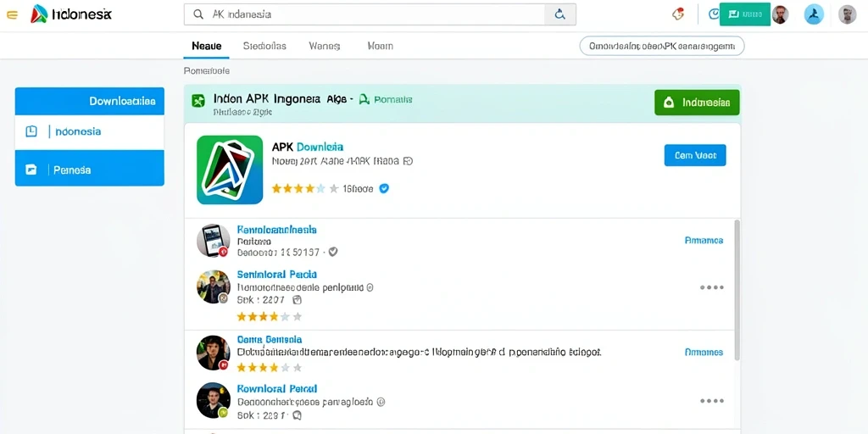Click the blue Cem Voot button
The width and height of the screenshot is (868, 434).
pos(695,156)
